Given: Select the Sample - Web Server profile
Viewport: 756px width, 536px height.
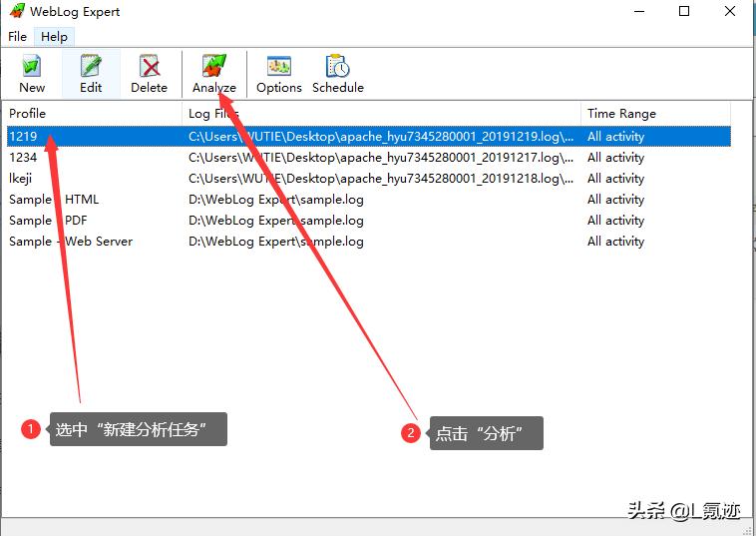Looking at the screenshot, I should [x=71, y=242].
